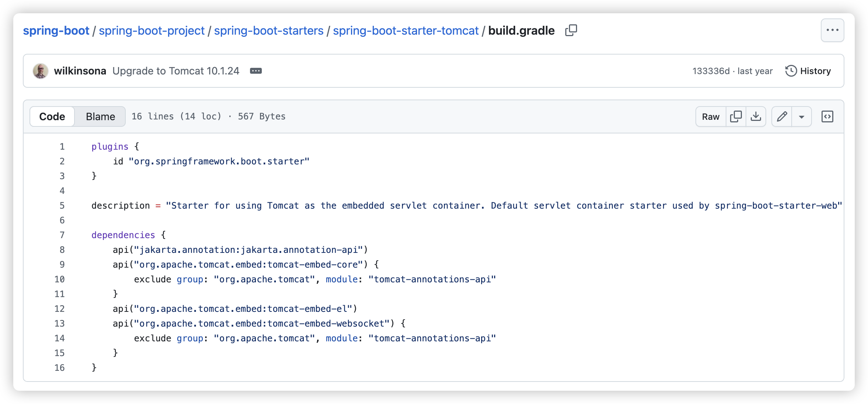Select line number 1
The height and width of the screenshot is (404, 868).
coord(62,146)
